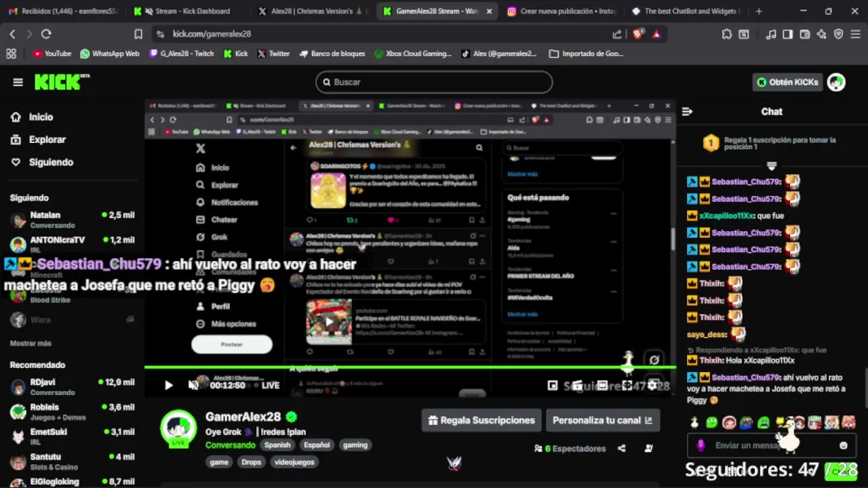This screenshot has width=868, height=488.
Task: Collapse the chat panel arrow icon
Action: click(687, 112)
